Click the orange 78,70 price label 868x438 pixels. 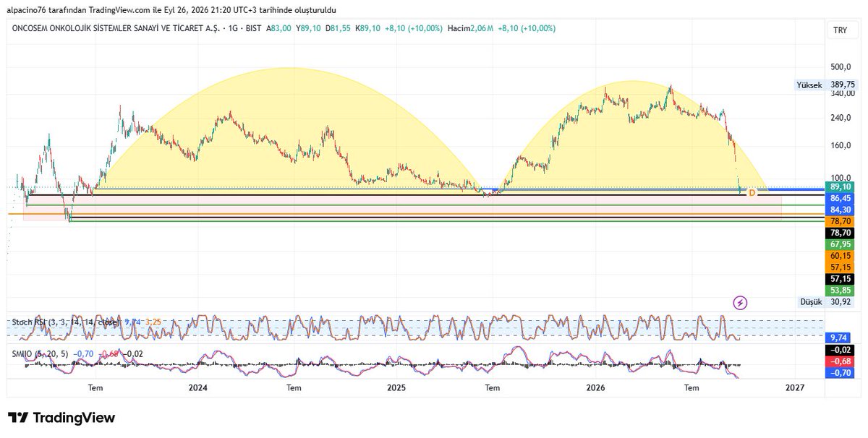839,221
